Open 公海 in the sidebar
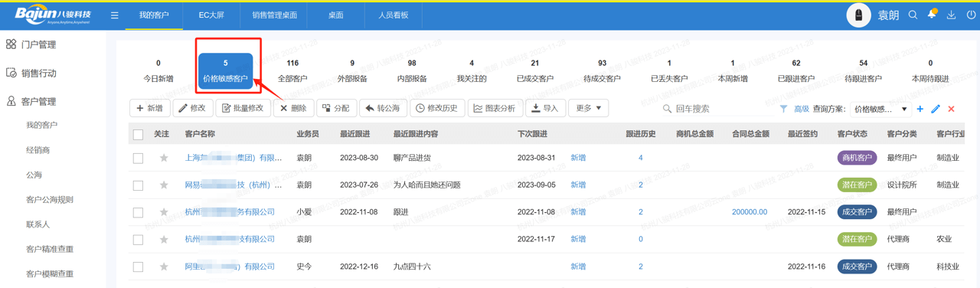The image size is (980, 288). click(34, 175)
